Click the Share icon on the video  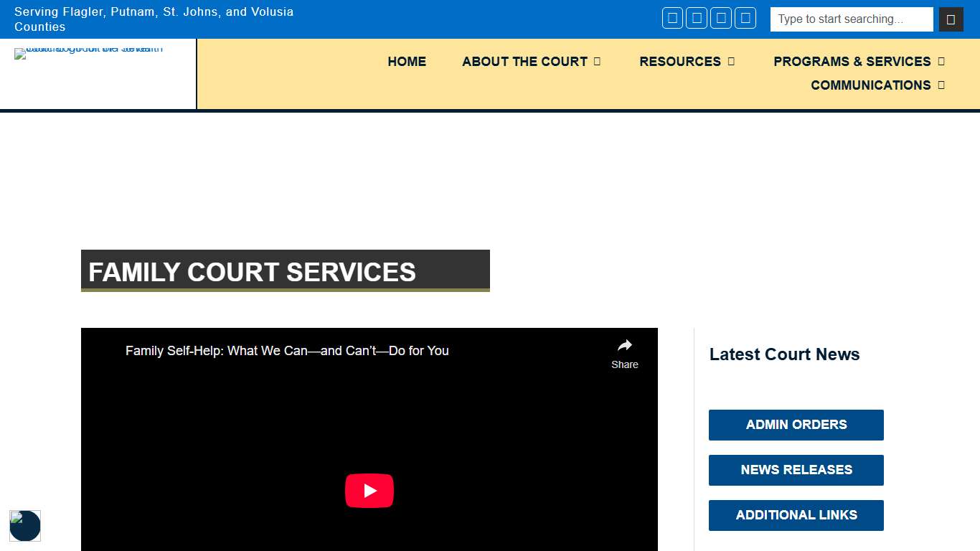[x=624, y=352]
